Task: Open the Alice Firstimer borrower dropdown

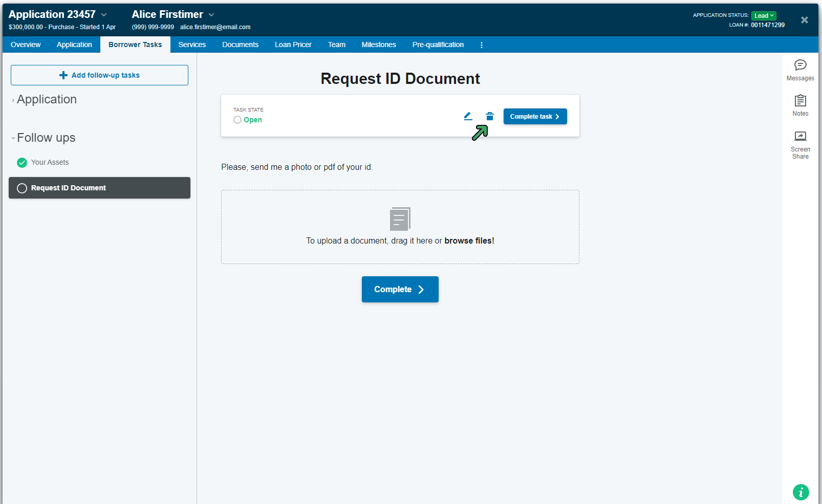Action: [211, 15]
